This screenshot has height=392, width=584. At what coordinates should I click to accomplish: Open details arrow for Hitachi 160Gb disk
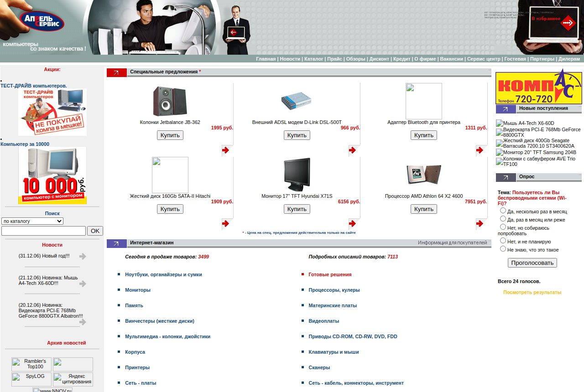click(225, 223)
